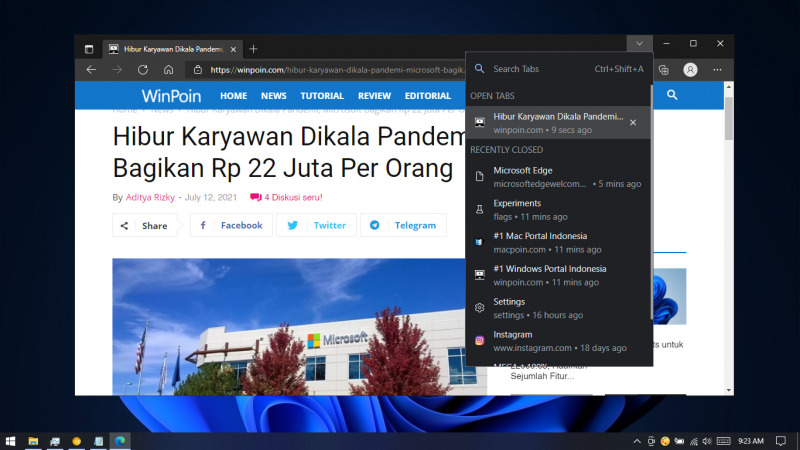Click scrollbar down arrow on page
800x450 pixels.
(x=729, y=390)
